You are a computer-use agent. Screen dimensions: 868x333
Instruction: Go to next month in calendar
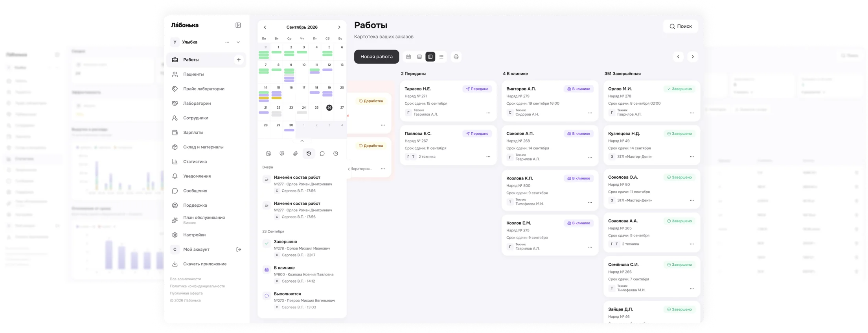coord(339,28)
